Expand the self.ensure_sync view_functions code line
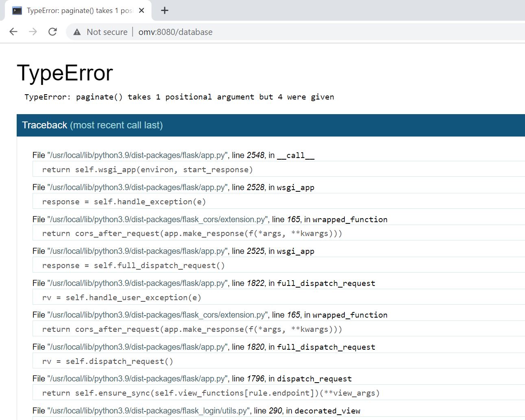 211,393
